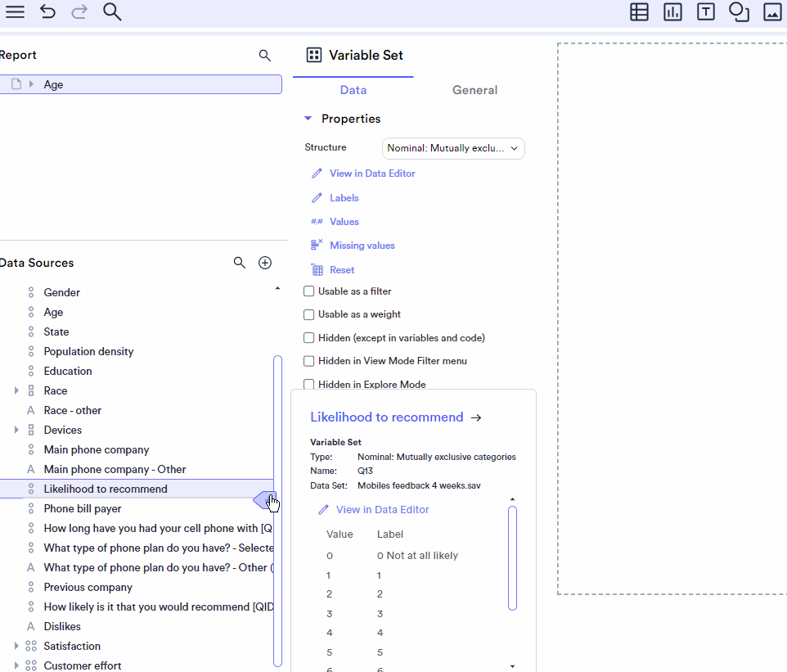Select the Data tab

tap(353, 90)
